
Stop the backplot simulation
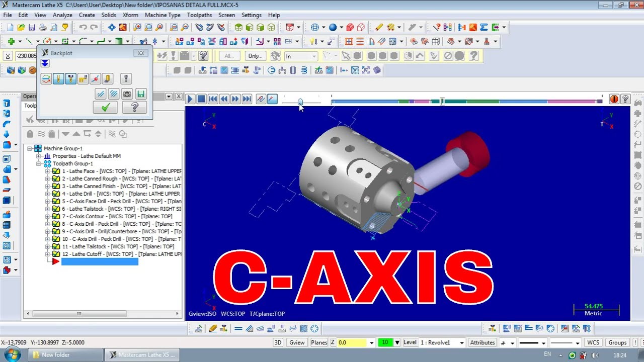click(x=201, y=99)
